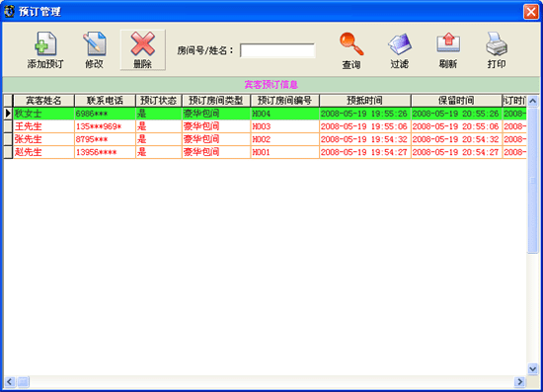Click the 预抵时间 column header
Viewport: 543px width, 392px height.
(x=364, y=101)
